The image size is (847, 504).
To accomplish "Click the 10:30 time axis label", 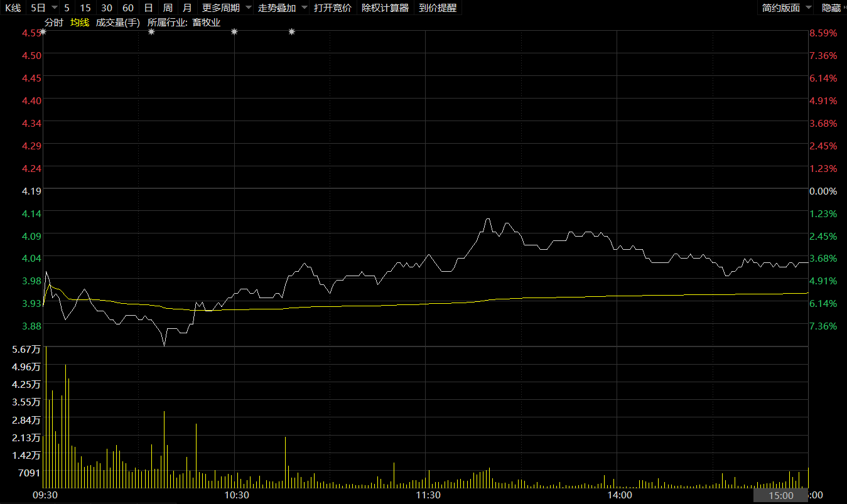I will coord(236,495).
